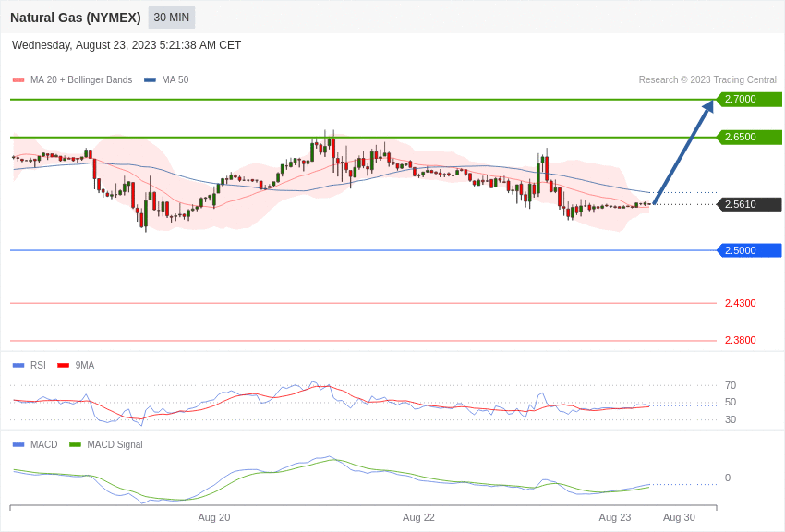
Task: Select the 2.6500 resistance price tag
Action: pos(749,138)
